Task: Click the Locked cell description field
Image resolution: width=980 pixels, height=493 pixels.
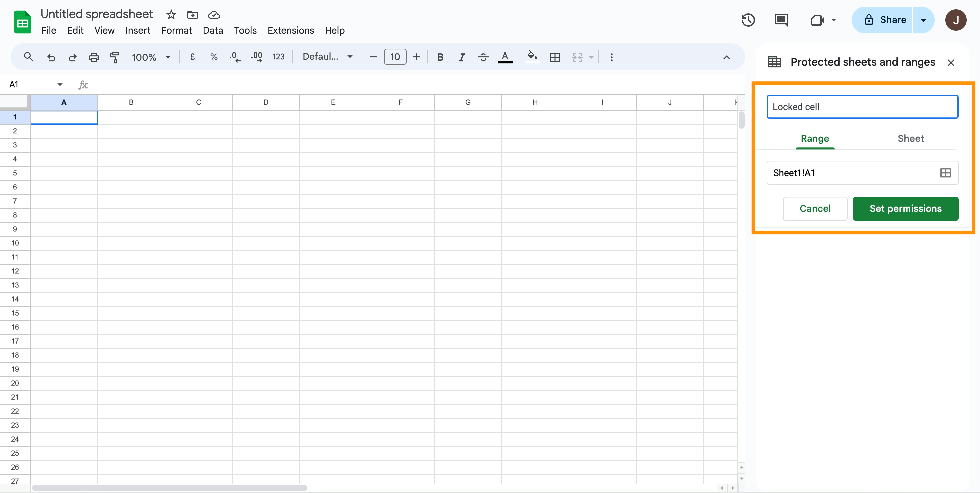Action: pos(862,107)
